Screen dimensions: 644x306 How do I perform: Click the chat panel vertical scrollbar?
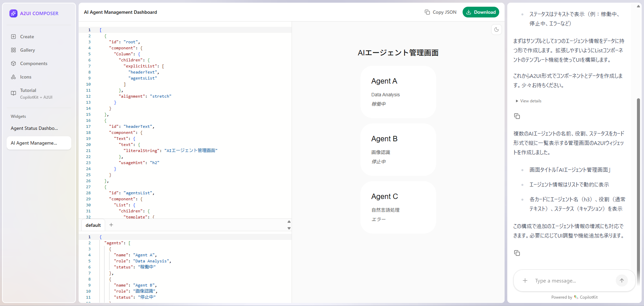(x=638, y=185)
